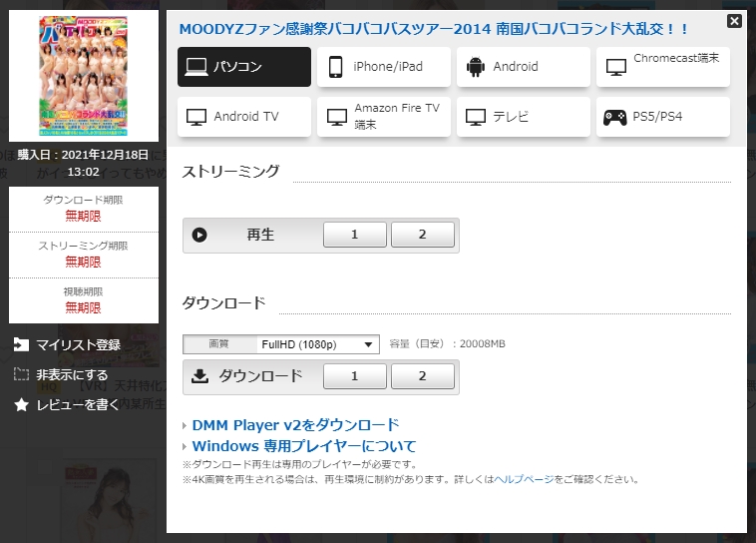Image resolution: width=756 pixels, height=543 pixels.
Task: Click the テレビ device tab
Action: click(x=524, y=117)
